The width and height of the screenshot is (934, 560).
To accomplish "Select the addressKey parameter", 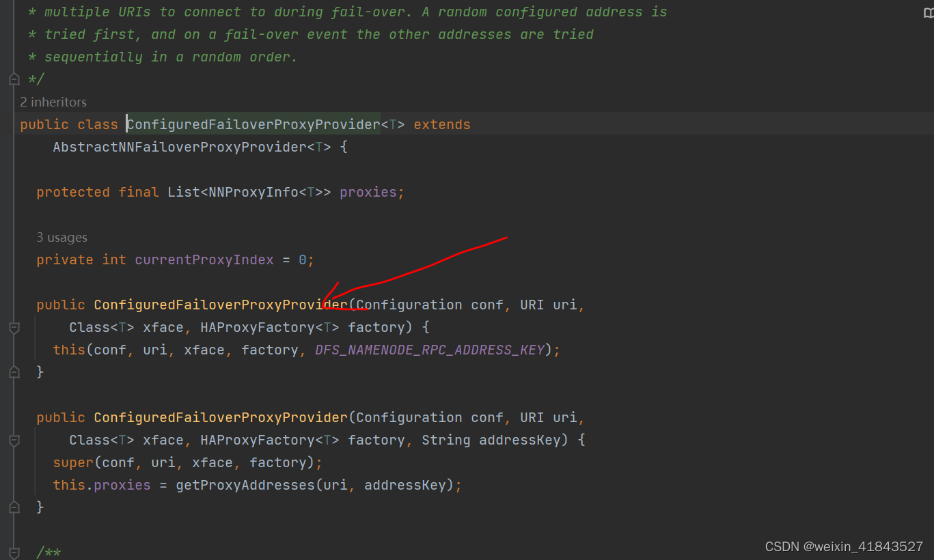I will (x=521, y=440).
